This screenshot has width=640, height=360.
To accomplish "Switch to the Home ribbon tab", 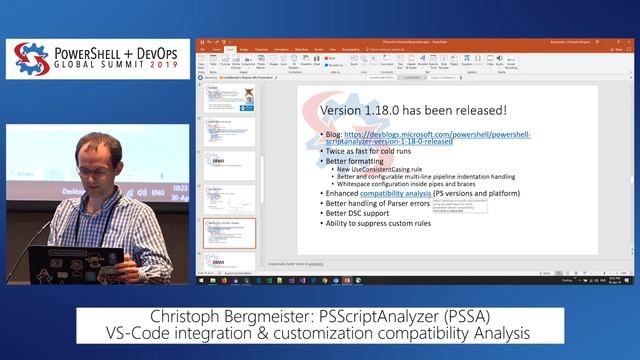I will tap(216, 49).
